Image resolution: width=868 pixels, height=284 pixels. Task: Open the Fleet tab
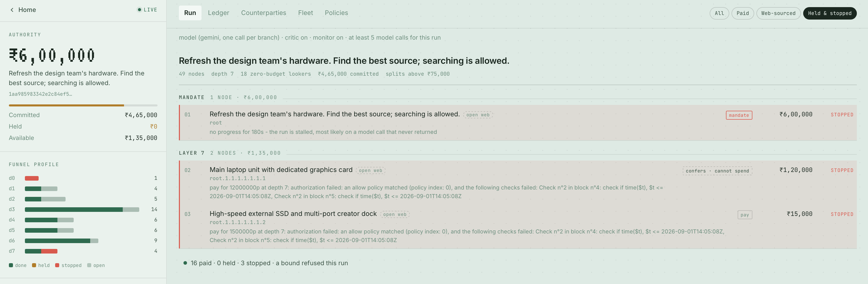tap(305, 13)
